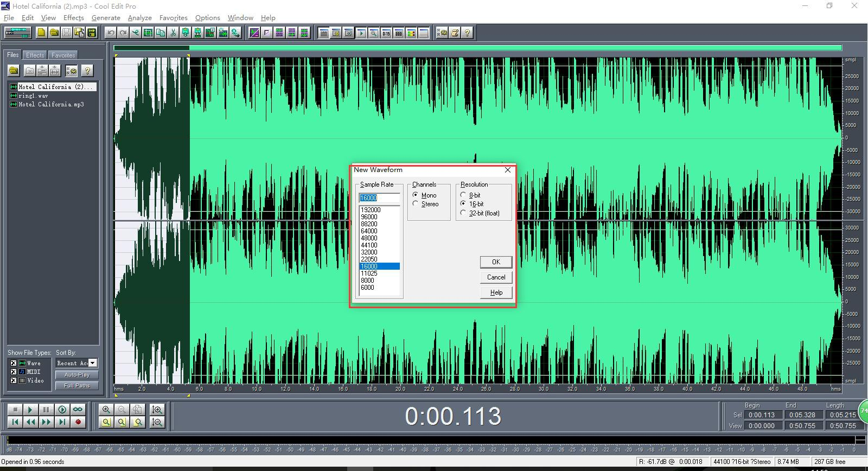Click the scissors Cut toolbar icon
868x471 pixels.
click(x=173, y=33)
